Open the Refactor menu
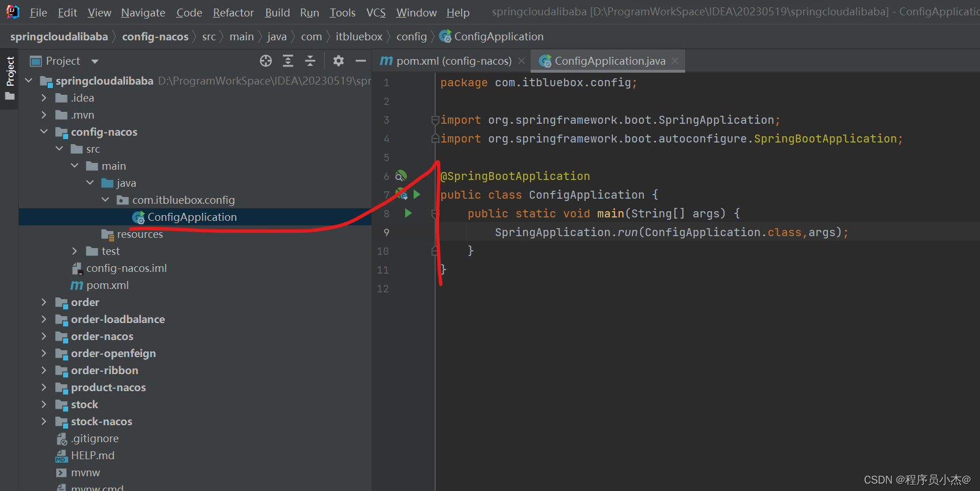The height and width of the screenshot is (491, 980). (x=233, y=12)
